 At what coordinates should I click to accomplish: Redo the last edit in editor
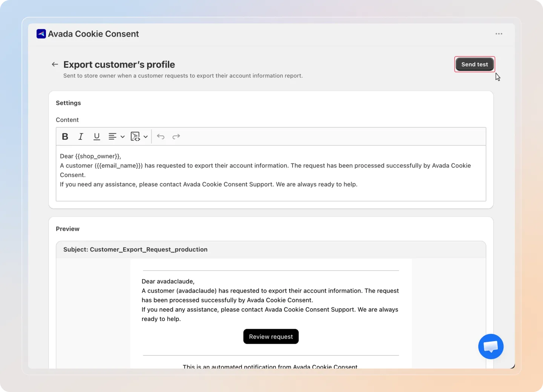176,136
